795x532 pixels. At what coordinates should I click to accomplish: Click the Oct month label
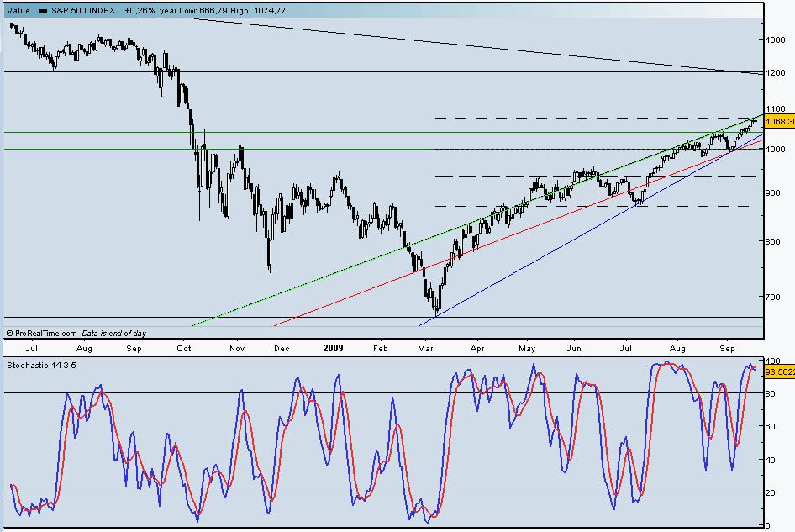click(x=184, y=349)
